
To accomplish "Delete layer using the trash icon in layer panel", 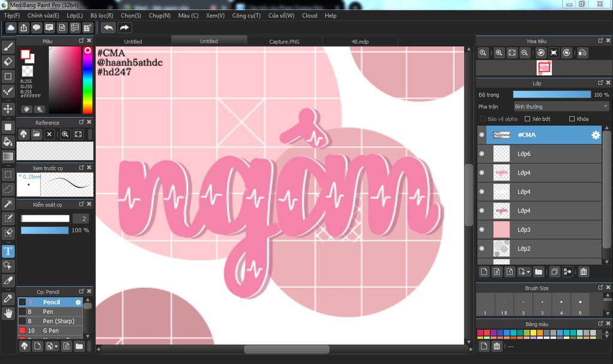I will click(584, 272).
